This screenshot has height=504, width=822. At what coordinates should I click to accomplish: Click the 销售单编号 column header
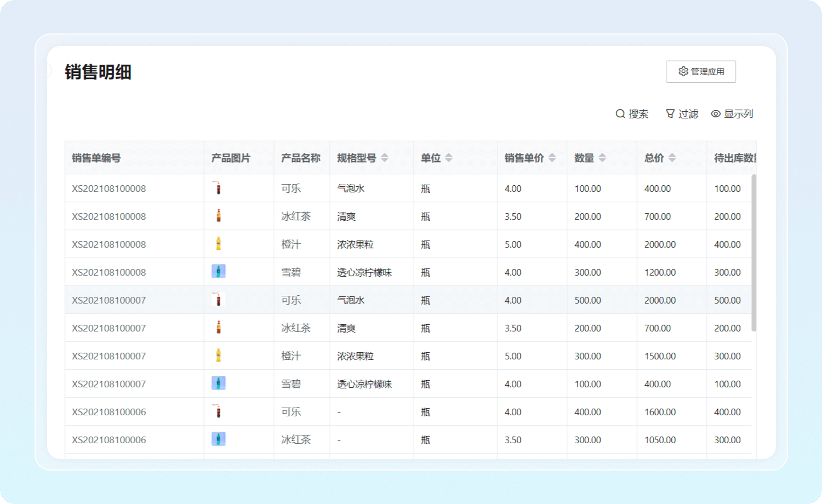click(96, 158)
